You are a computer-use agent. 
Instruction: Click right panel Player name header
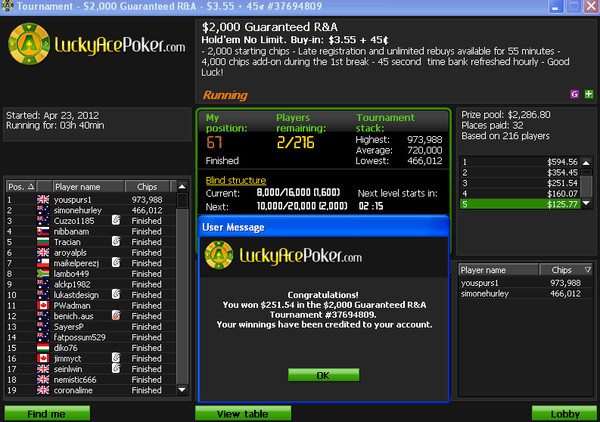pos(498,270)
